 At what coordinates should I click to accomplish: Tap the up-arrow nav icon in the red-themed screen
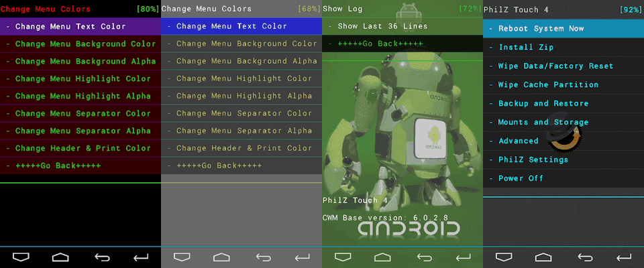coord(60,257)
